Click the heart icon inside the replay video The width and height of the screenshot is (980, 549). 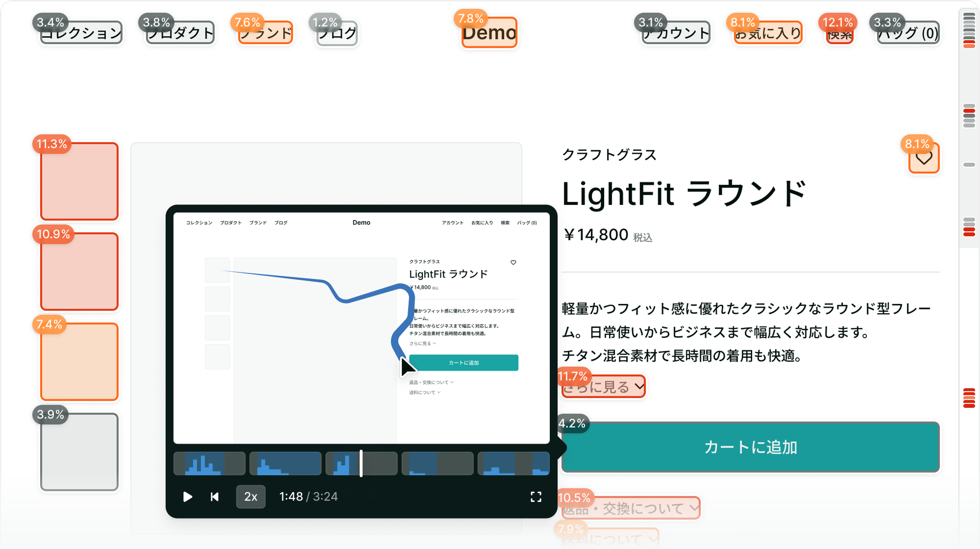[513, 263]
